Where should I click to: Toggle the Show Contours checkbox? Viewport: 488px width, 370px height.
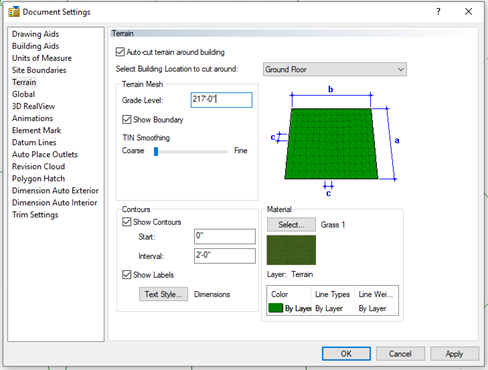tap(127, 222)
